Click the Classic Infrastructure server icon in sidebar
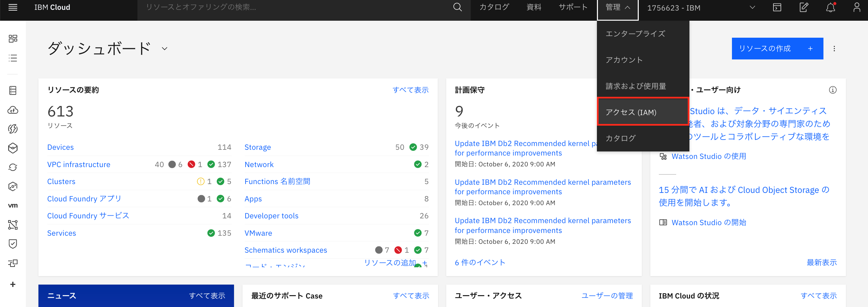 coord(13,90)
